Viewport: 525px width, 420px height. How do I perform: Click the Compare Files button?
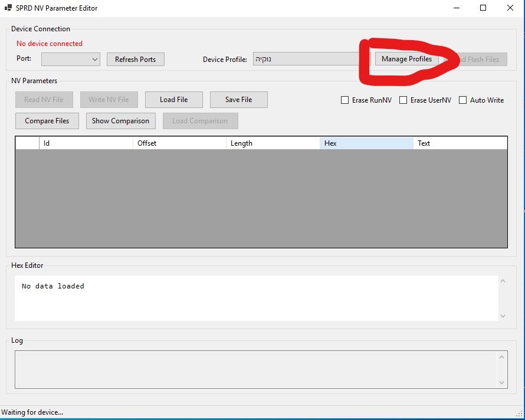[x=47, y=121]
